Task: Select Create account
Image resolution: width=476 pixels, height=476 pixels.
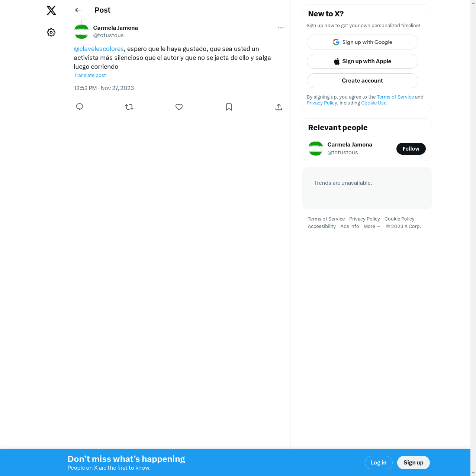Action: [x=363, y=81]
